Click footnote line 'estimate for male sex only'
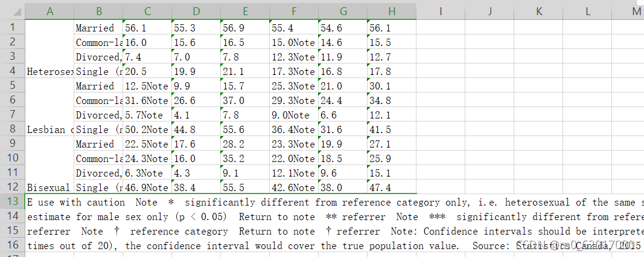 (335, 216)
